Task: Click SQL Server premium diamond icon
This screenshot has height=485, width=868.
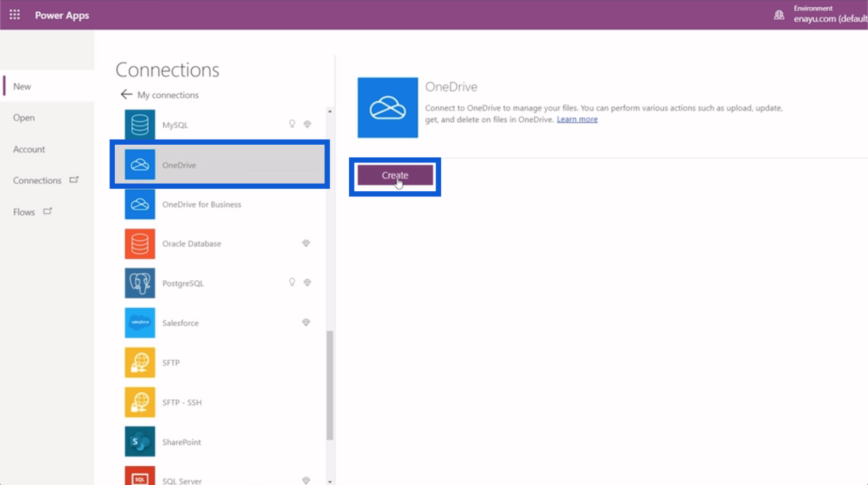Action: tap(306, 480)
